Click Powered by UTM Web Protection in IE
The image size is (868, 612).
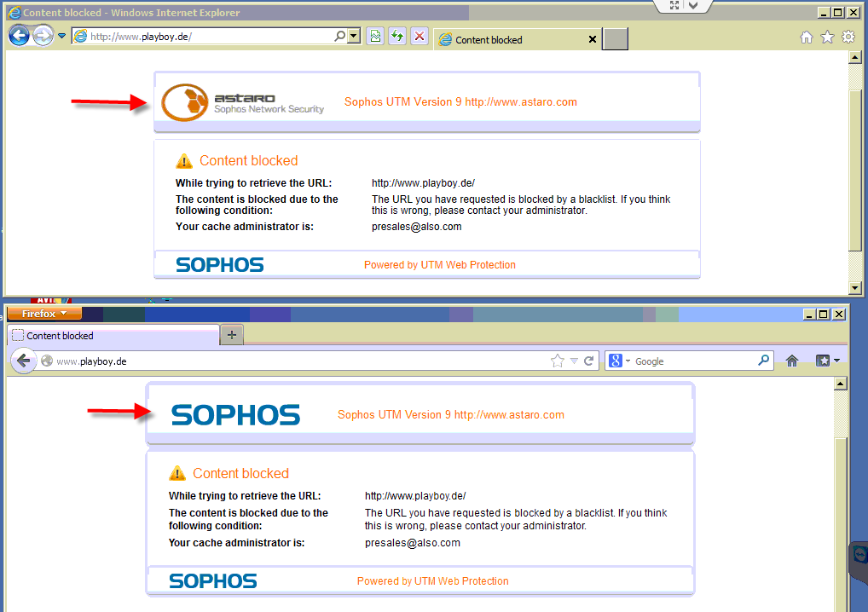coord(439,265)
